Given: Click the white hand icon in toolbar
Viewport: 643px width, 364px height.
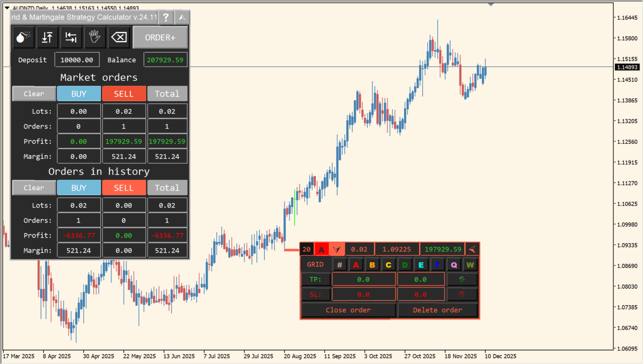Looking at the screenshot, I should click(x=94, y=38).
